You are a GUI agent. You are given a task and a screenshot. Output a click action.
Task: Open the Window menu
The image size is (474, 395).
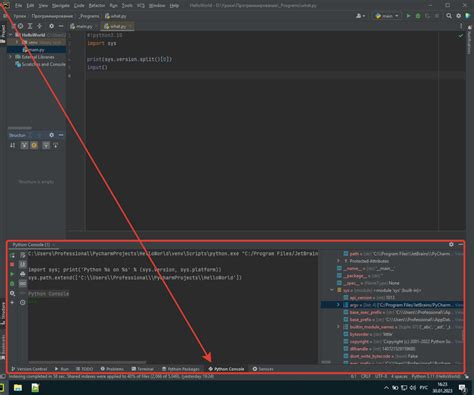tap(157, 6)
